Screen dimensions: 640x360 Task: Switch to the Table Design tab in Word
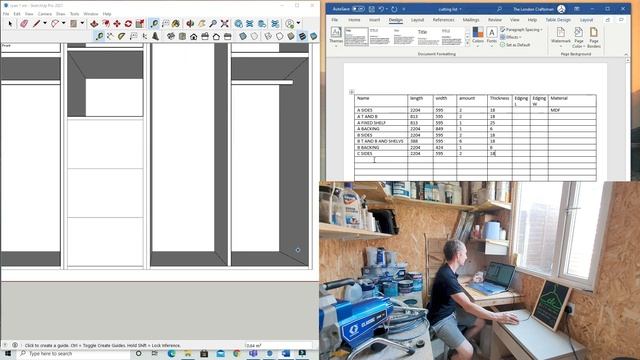[558, 20]
